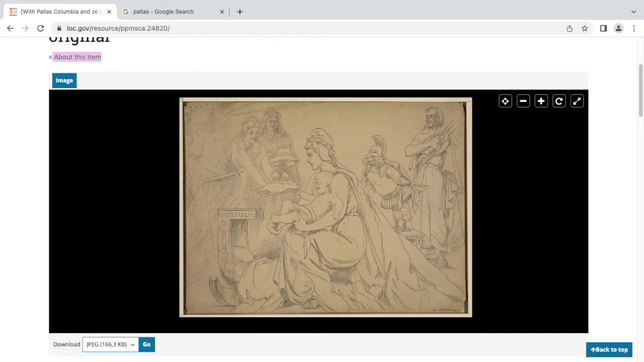Close the Pallas Columbia tab
644x362 pixels.
coord(109,12)
